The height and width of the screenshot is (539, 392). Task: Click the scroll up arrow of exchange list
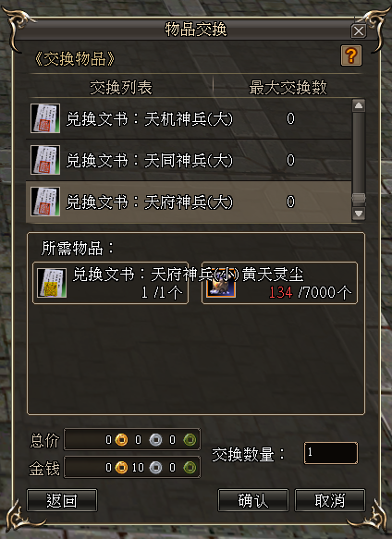coord(359,105)
